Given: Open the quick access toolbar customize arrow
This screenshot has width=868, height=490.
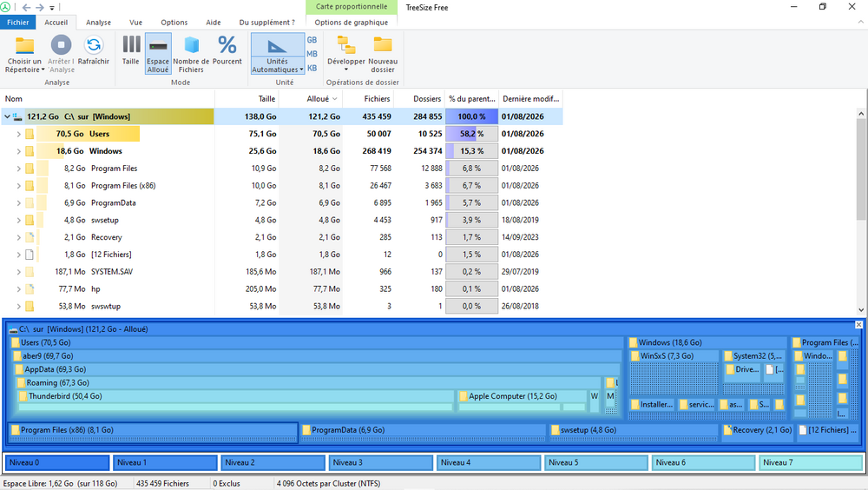Looking at the screenshot, I should point(52,8).
